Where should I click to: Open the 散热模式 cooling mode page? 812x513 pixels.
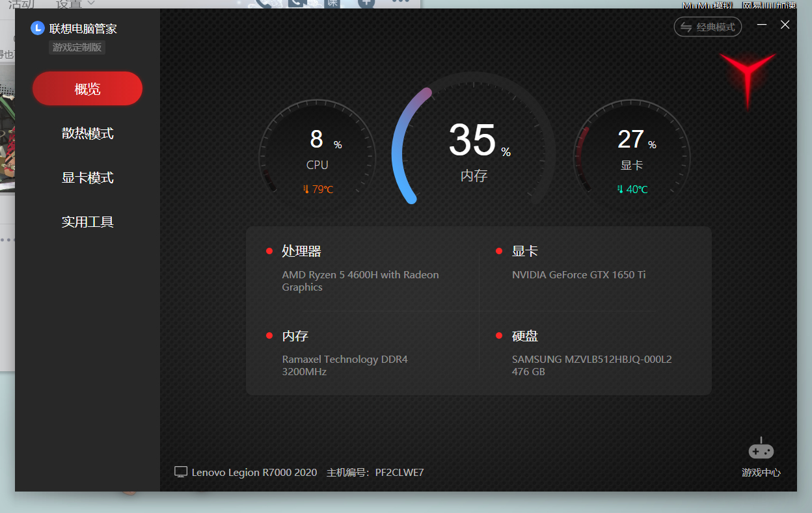click(87, 133)
